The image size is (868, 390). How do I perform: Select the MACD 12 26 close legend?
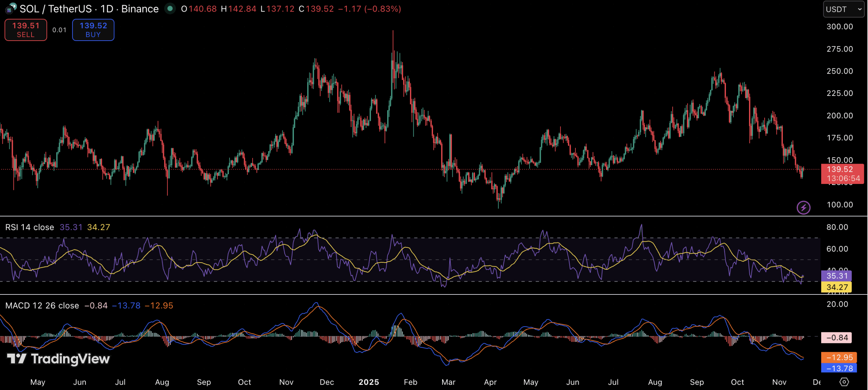tap(42, 305)
